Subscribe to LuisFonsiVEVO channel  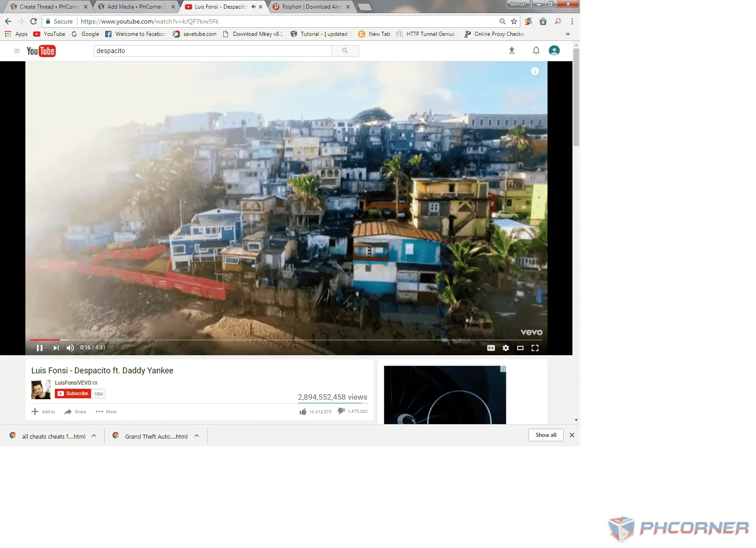pyautogui.click(x=73, y=394)
